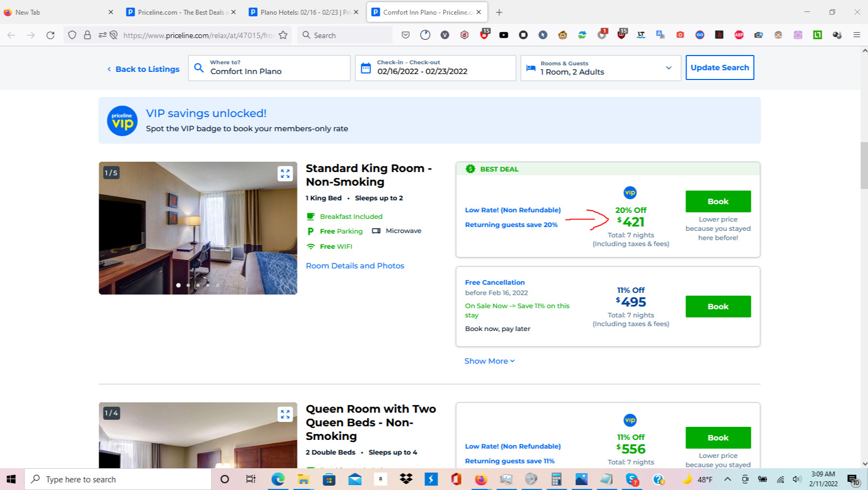Screen dimensions: 868x490
Task: Click VIP badge on $556 rate
Action: tap(630, 420)
